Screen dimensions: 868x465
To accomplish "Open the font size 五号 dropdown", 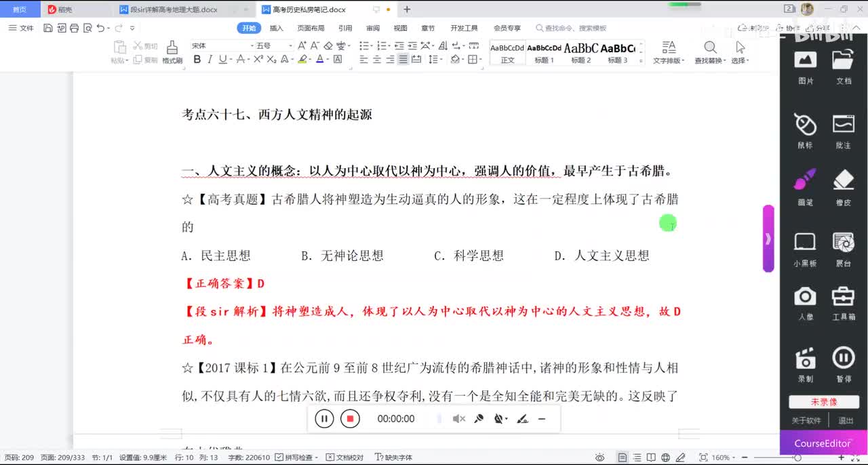I will coord(291,45).
